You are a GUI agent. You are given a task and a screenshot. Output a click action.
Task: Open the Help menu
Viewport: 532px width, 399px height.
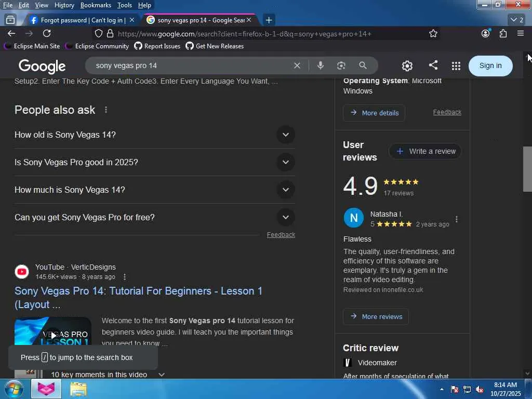point(144,5)
